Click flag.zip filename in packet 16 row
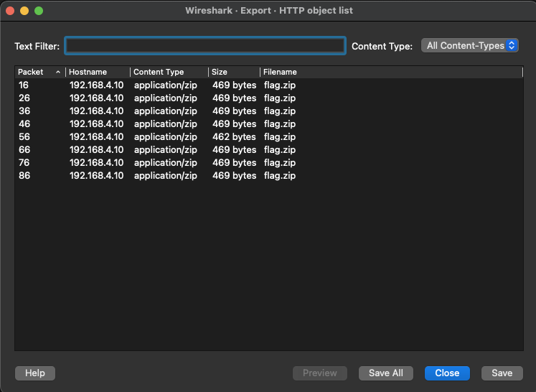536x392 pixels. click(x=280, y=85)
